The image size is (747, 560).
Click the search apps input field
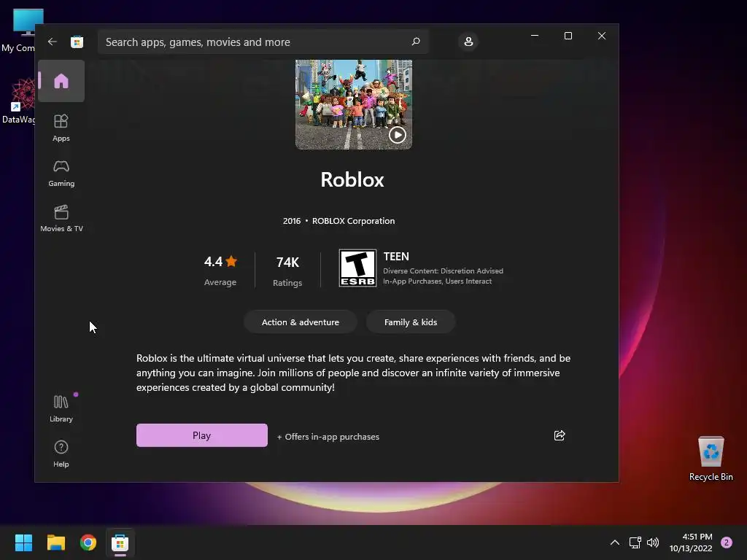263,42
